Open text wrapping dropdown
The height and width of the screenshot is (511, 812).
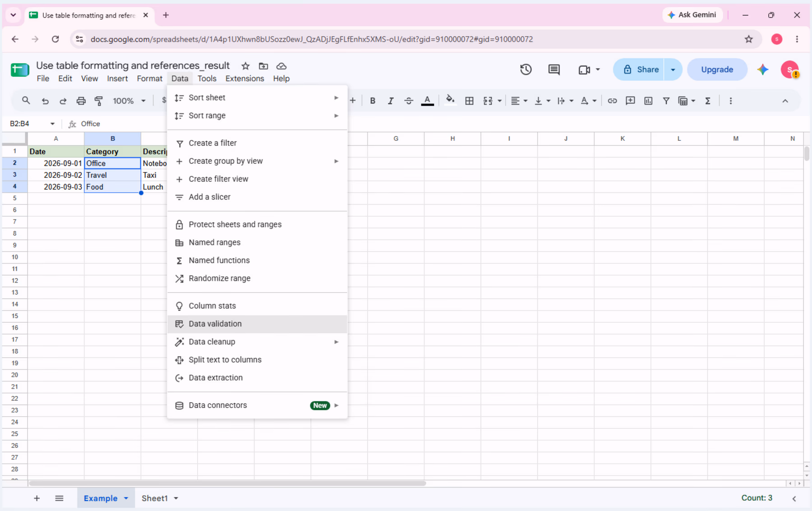[565, 101]
